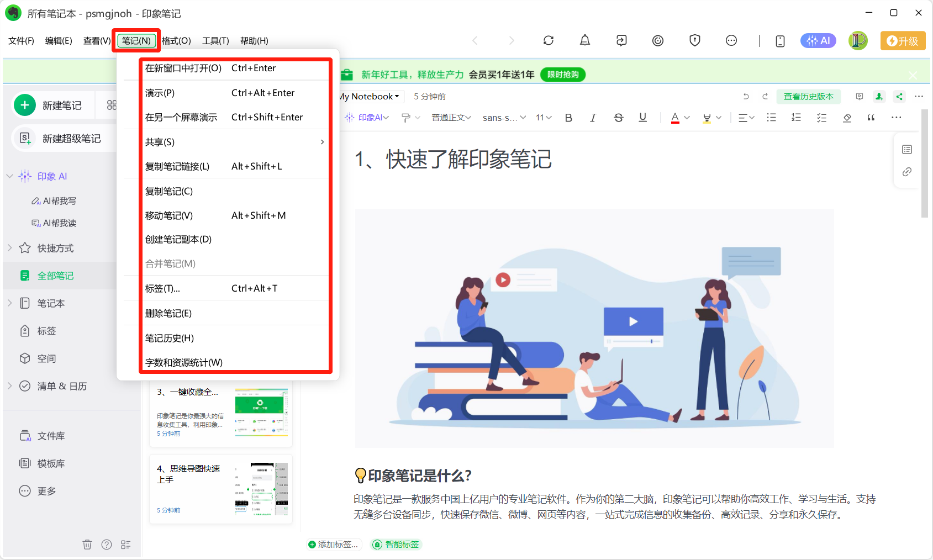Open the font size 11 dropdown
This screenshot has height=560, width=933.
(544, 118)
